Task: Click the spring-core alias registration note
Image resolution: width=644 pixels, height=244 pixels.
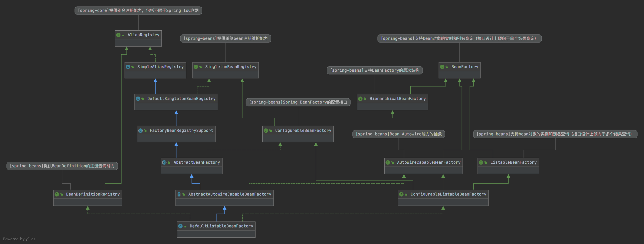Action: [138, 10]
